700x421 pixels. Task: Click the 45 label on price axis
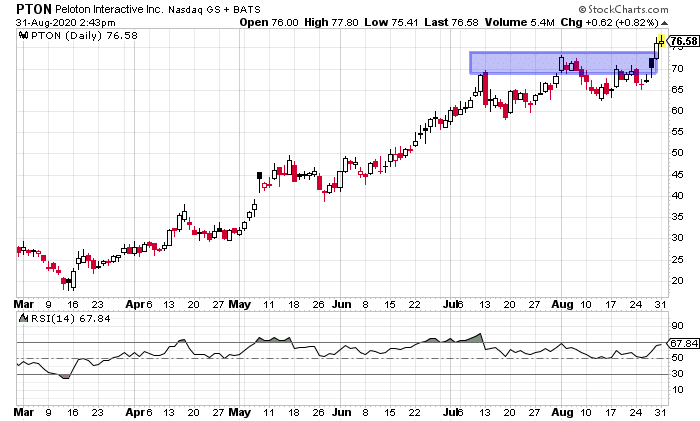(678, 174)
